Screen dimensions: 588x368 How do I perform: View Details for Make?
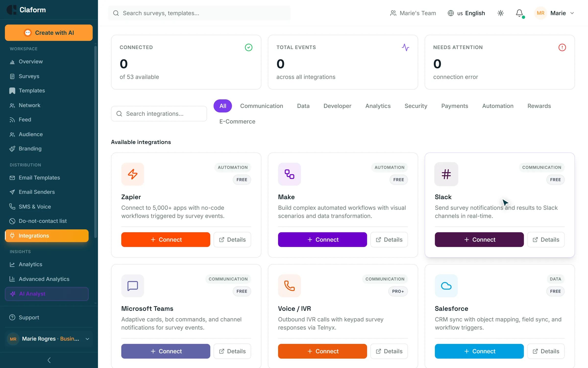click(389, 239)
